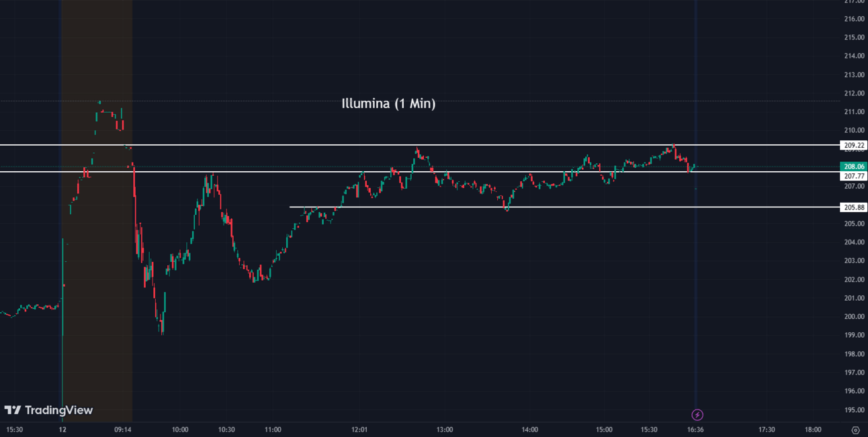Image resolution: width=868 pixels, height=437 pixels.
Task: Click the 205.88 price line label
Action: pyautogui.click(x=854, y=207)
